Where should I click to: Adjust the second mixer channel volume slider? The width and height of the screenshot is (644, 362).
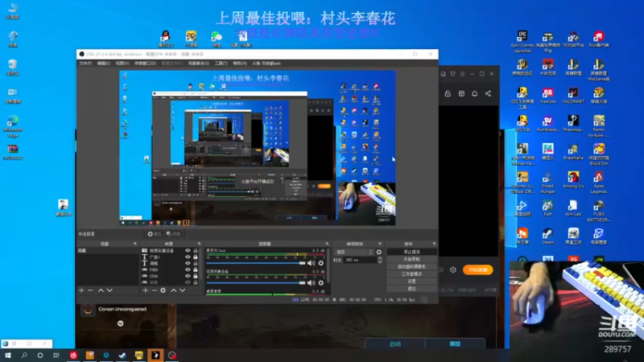tap(256, 283)
